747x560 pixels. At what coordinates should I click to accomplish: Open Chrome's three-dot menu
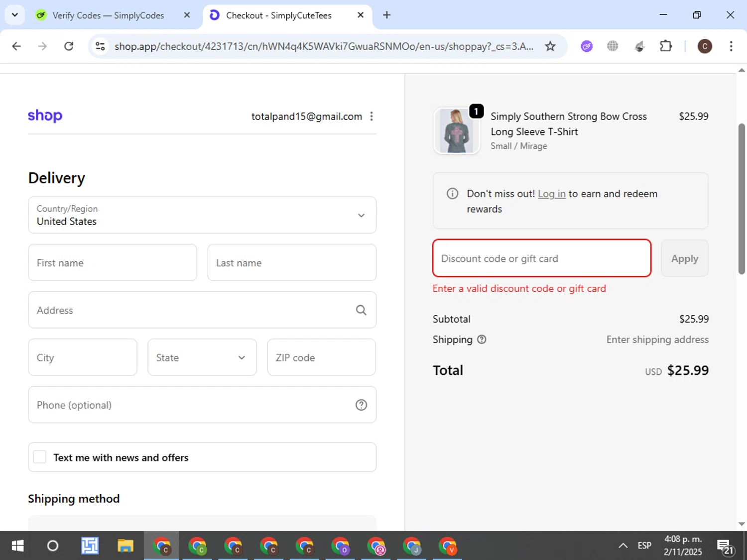pyautogui.click(x=731, y=46)
